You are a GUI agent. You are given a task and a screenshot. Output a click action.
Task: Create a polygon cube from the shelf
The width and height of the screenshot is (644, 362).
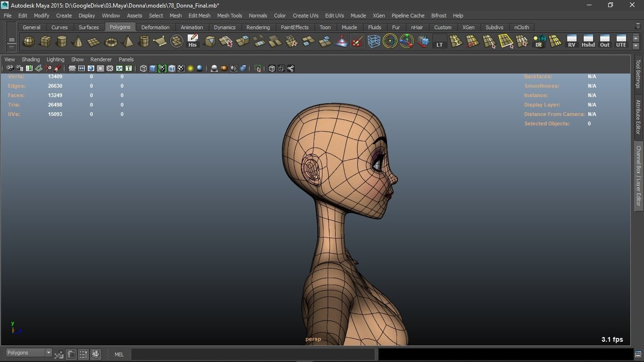coord(45,41)
